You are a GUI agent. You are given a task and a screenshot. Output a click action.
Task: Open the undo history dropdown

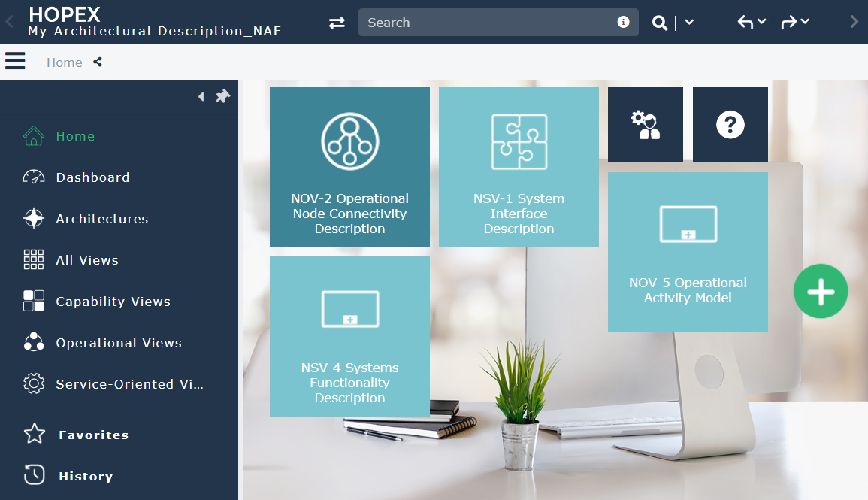[761, 22]
